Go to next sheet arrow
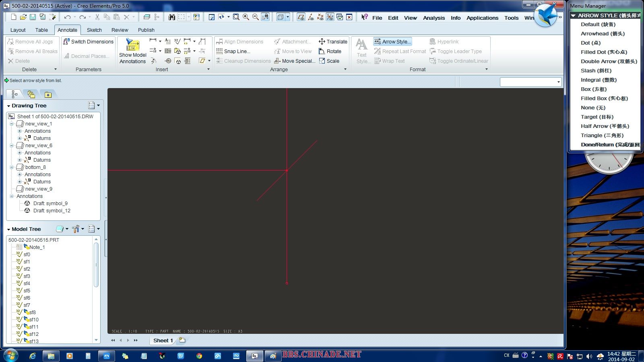Viewport: 644px width, 362px height. (x=128, y=340)
